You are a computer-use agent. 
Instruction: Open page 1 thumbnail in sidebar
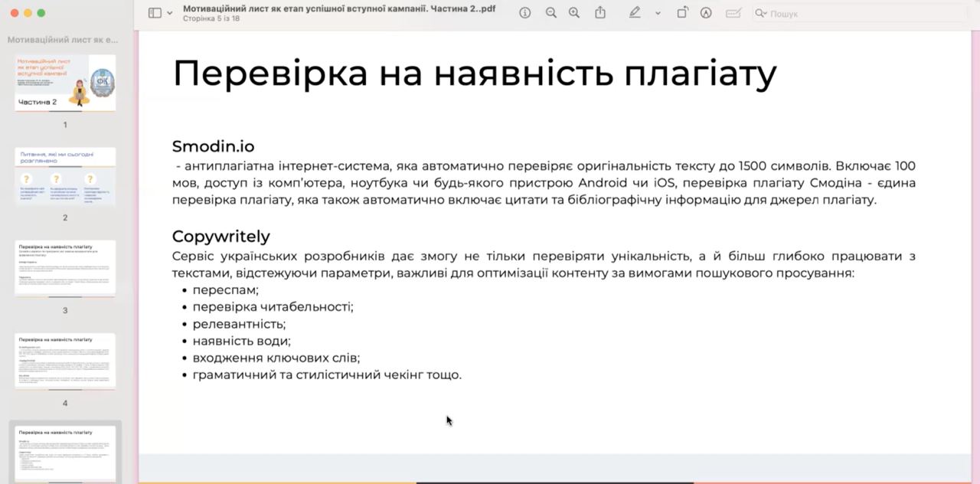click(65, 83)
